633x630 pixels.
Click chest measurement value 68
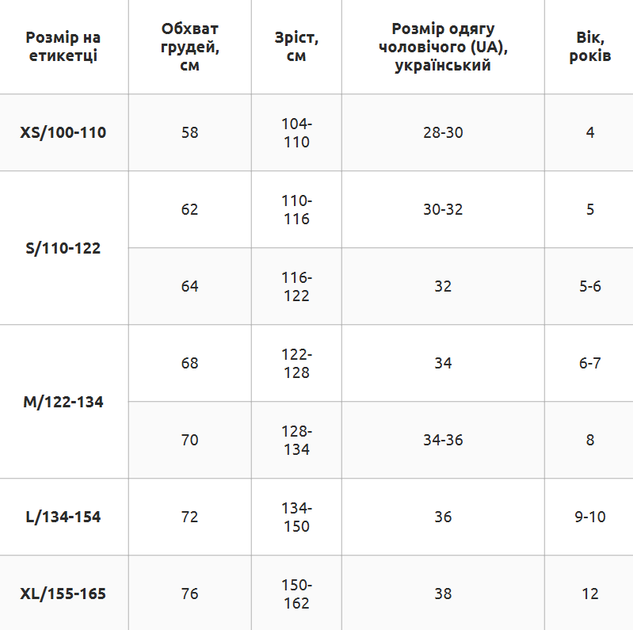pos(190,363)
